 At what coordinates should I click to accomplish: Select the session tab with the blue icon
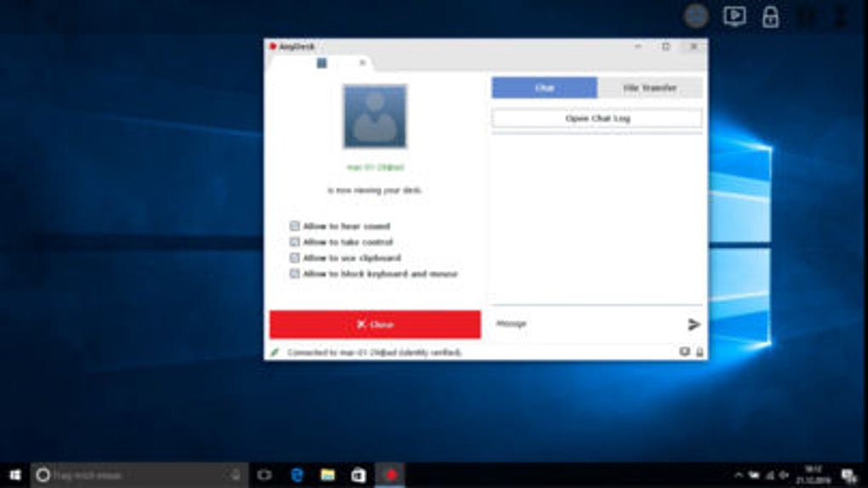click(322, 63)
